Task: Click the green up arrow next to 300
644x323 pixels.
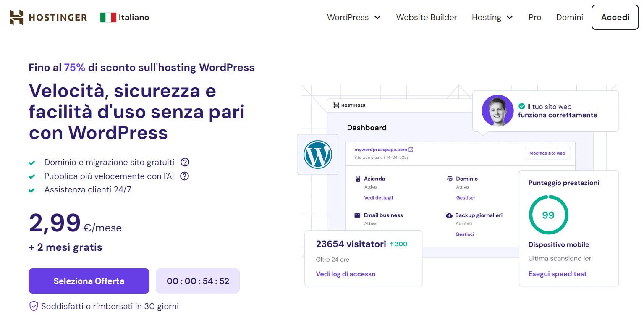Action: 391,244
